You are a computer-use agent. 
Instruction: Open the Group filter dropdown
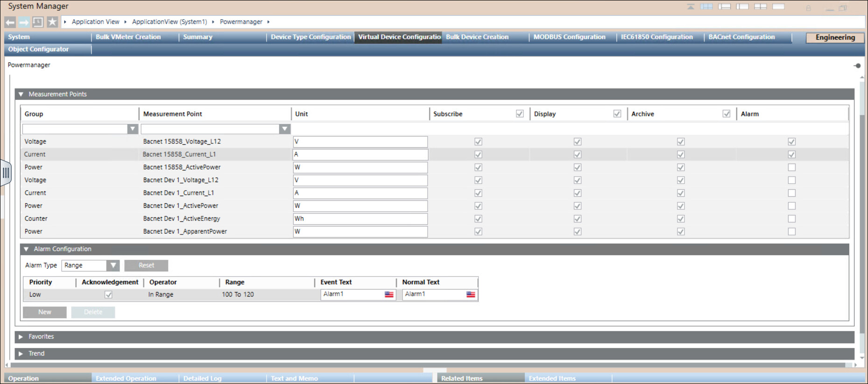pos(133,129)
